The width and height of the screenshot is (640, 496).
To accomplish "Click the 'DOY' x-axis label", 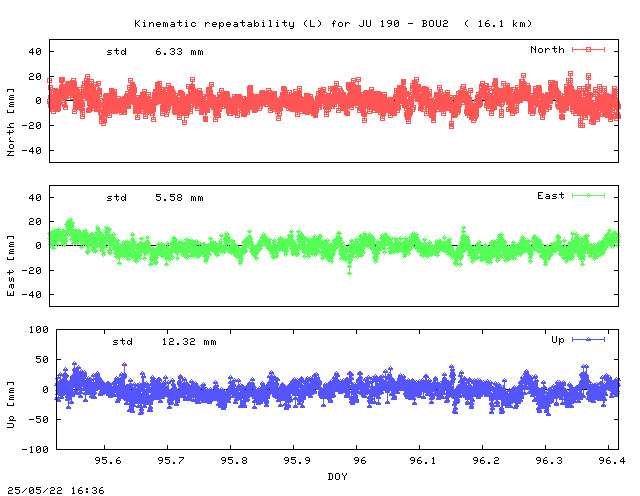I will [x=337, y=476].
